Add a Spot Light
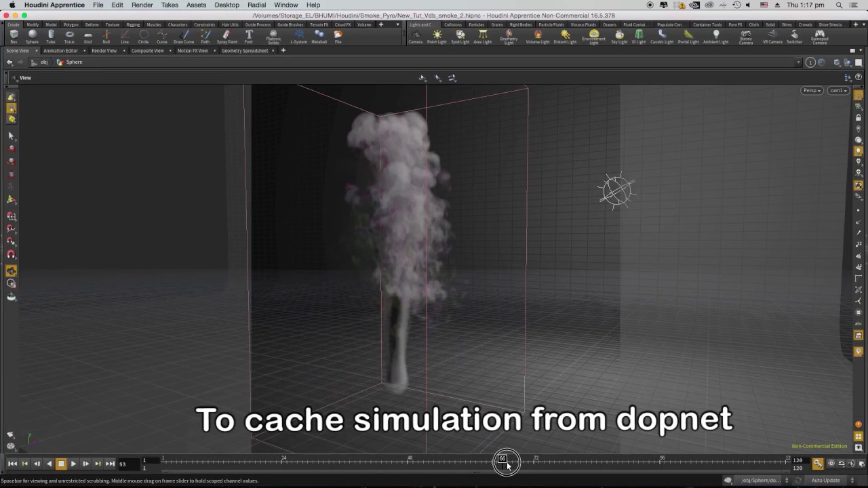Screen dimensions: 868x488 [460, 37]
